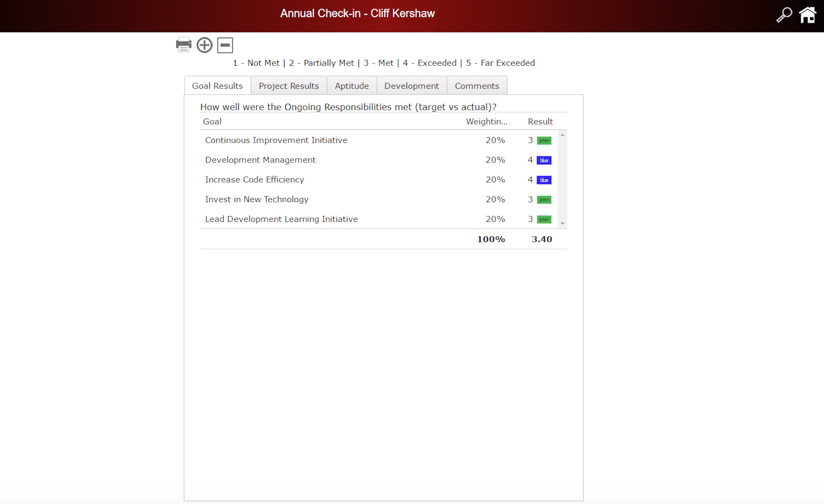Click blue swatch for Increase Code Efficiency
The width and height of the screenshot is (824, 504).
[544, 180]
